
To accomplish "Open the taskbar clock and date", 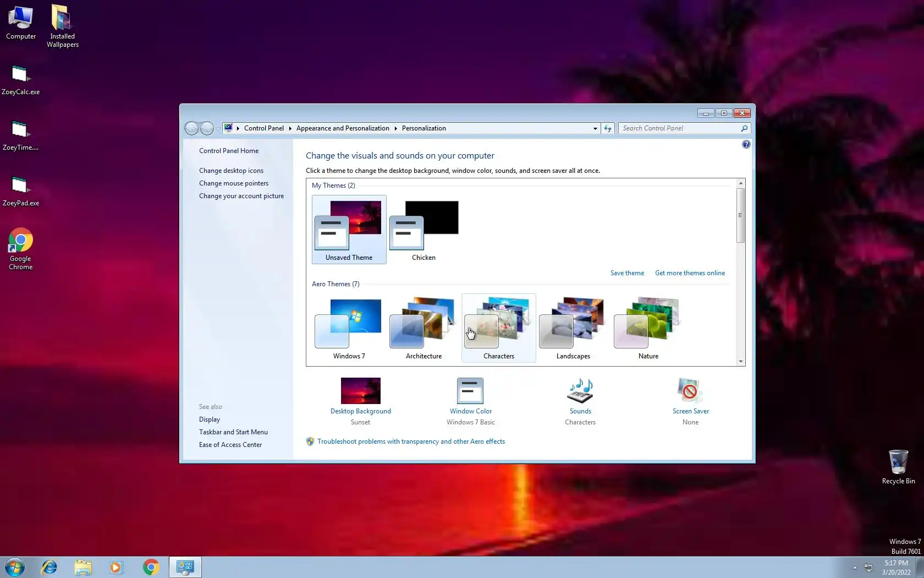I will (x=896, y=568).
